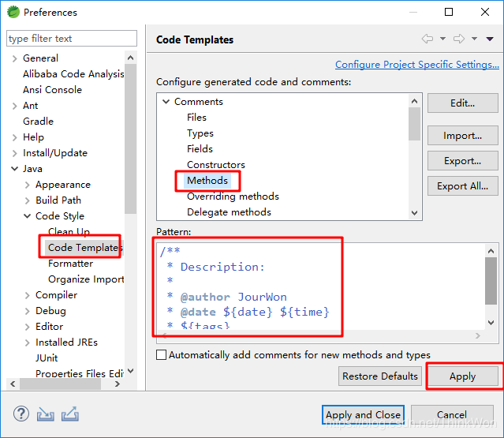Click Apply and Close button
504x438 pixels.
[x=364, y=414]
